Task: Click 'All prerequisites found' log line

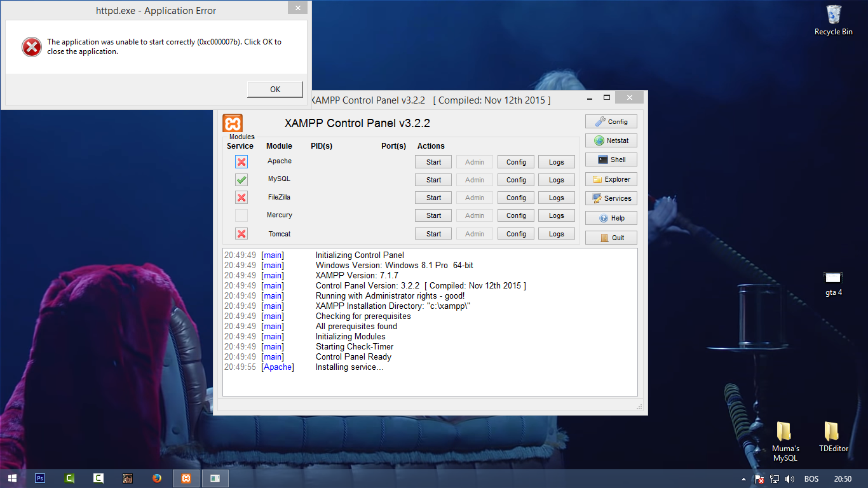Action: [356, 327]
